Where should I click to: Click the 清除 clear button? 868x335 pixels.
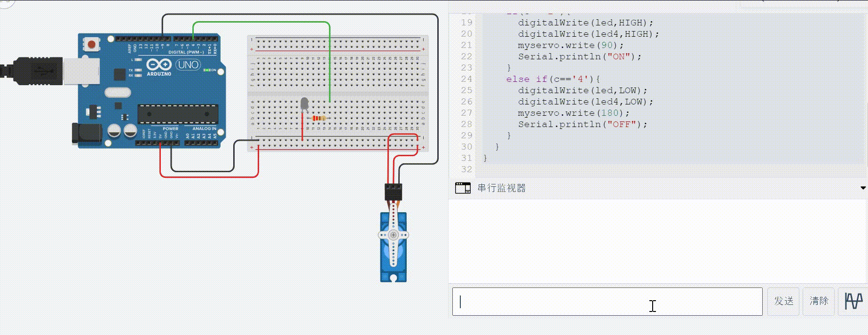(x=819, y=301)
